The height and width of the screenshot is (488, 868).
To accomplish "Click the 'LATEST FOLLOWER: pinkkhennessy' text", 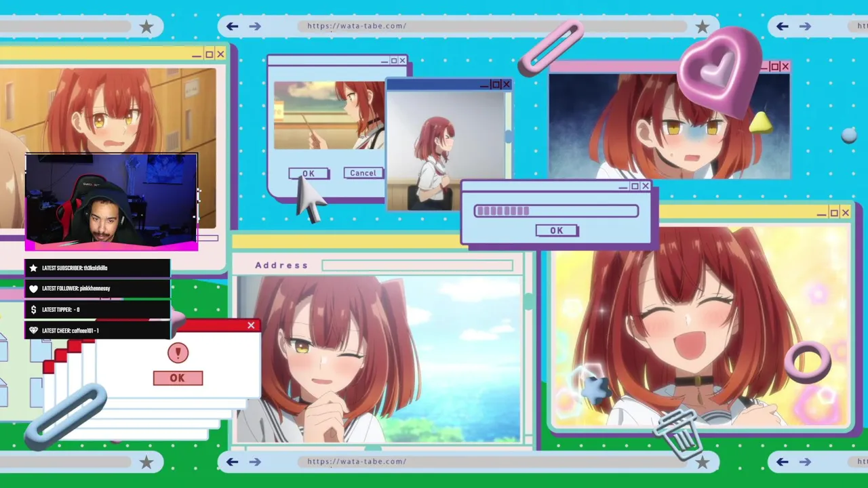I will point(76,289).
